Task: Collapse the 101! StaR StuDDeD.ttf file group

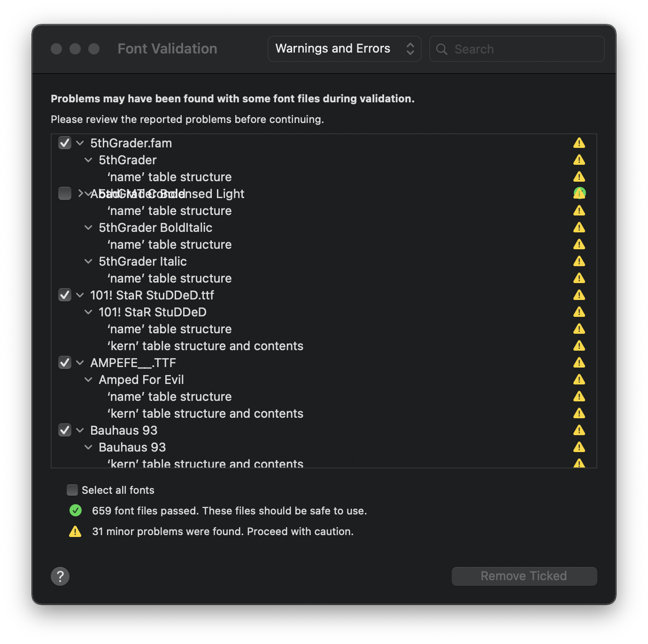Action: (80, 295)
